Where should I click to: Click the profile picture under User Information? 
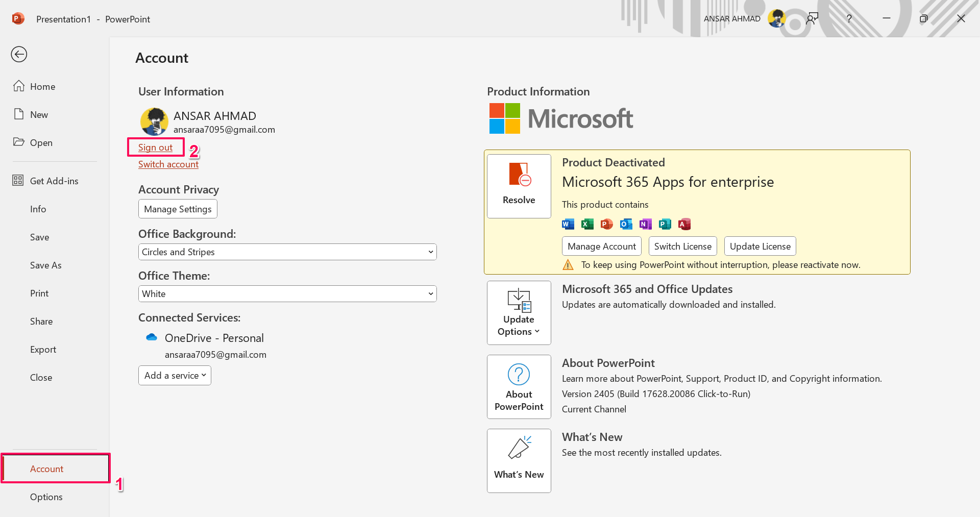pyautogui.click(x=154, y=121)
